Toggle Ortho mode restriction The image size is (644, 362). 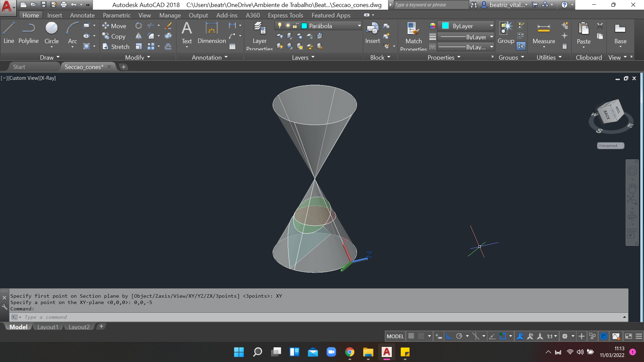[x=449, y=336]
